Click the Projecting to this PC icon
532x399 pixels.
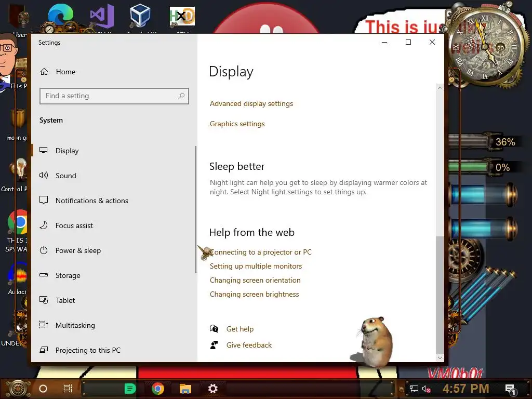click(x=44, y=350)
